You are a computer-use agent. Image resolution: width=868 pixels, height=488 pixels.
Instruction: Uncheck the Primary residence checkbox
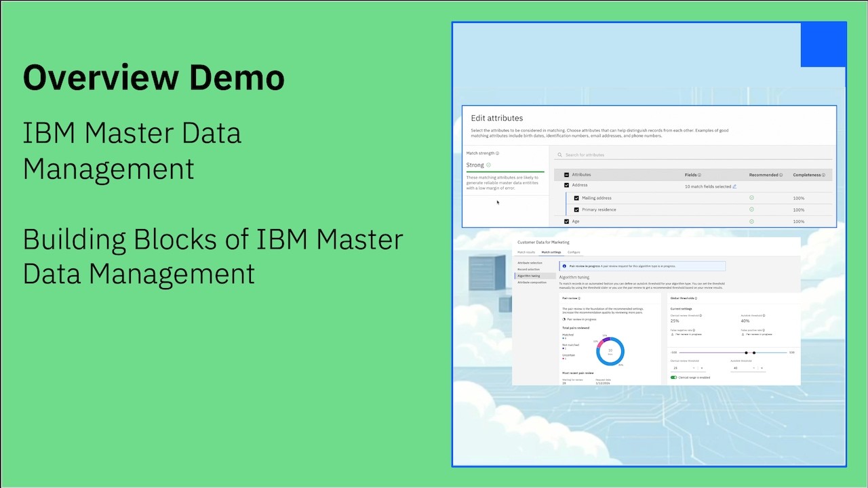tap(576, 209)
